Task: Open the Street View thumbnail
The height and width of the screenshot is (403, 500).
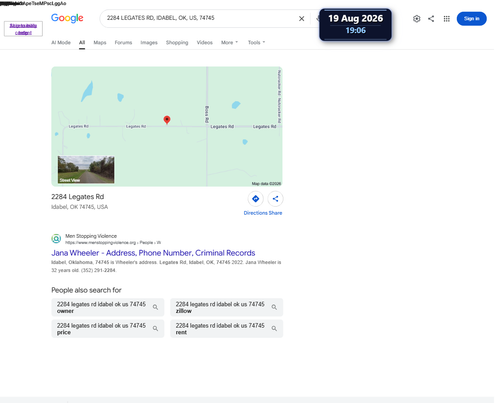Action: pyautogui.click(x=86, y=169)
